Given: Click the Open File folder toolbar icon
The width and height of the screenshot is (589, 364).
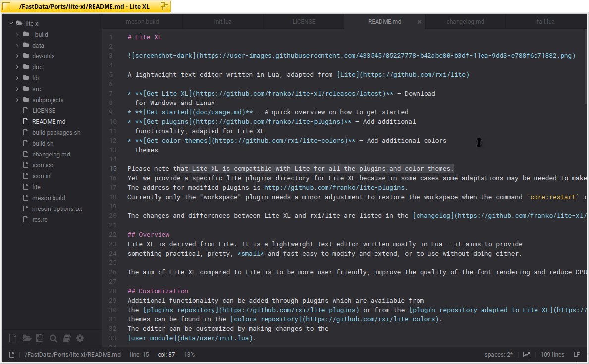Looking at the screenshot, I should click(x=27, y=338).
